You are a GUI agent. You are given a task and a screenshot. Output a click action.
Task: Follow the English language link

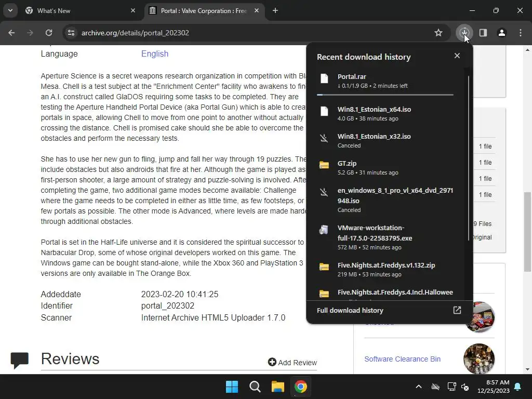click(155, 54)
